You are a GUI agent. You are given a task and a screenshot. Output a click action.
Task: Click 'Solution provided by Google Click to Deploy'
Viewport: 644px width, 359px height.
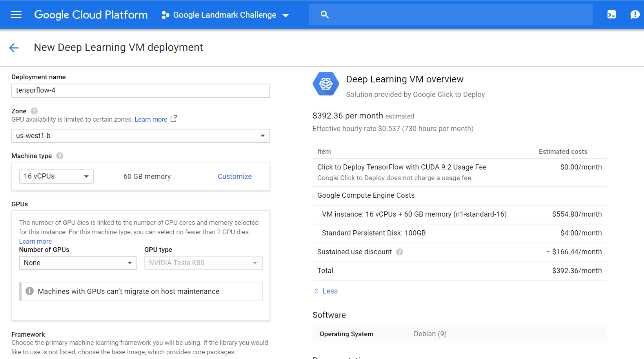pyautogui.click(x=415, y=95)
